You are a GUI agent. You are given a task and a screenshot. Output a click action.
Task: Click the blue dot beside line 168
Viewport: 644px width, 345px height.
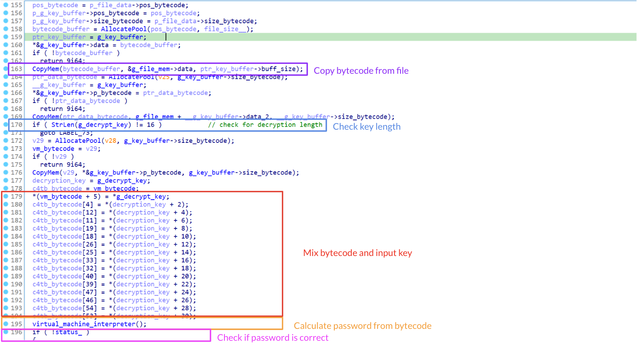point(6,109)
